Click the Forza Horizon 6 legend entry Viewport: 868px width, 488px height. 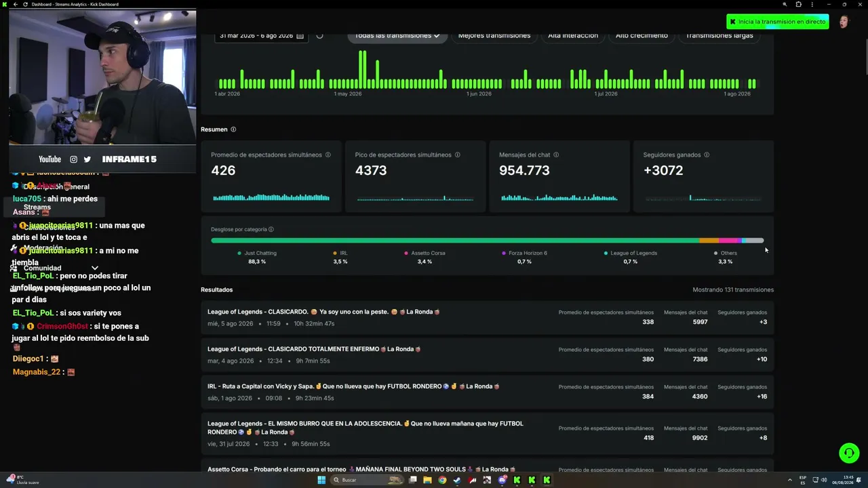pos(524,257)
